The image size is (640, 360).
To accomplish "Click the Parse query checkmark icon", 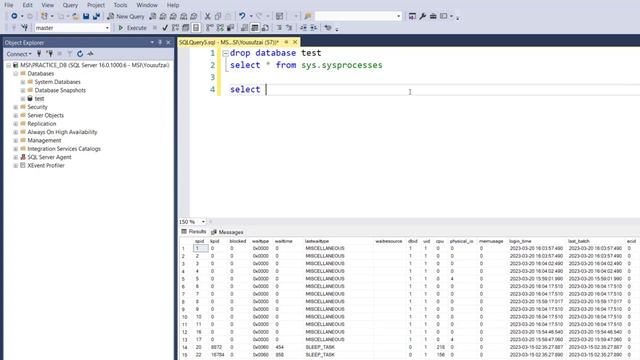I will [165, 28].
